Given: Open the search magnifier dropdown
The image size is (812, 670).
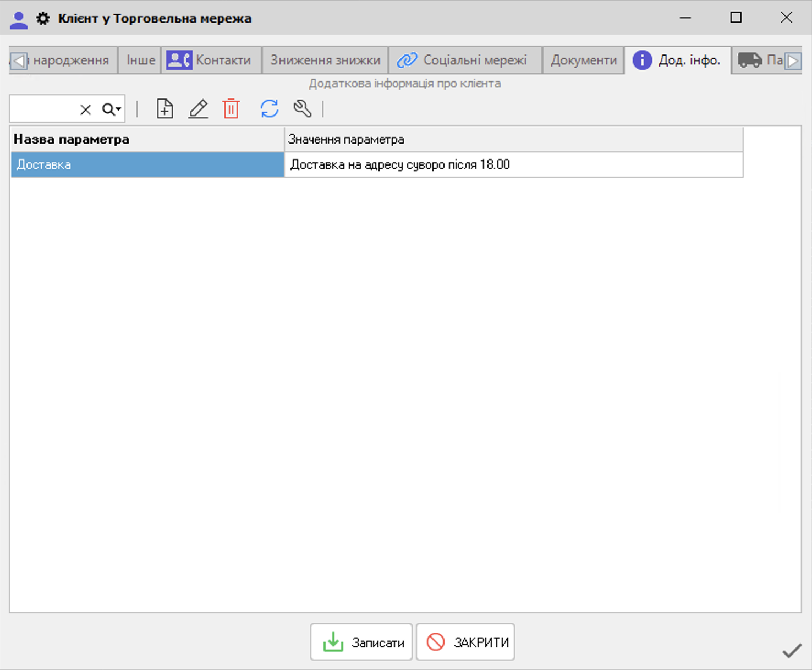Looking at the screenshot, I should (112, 109).
